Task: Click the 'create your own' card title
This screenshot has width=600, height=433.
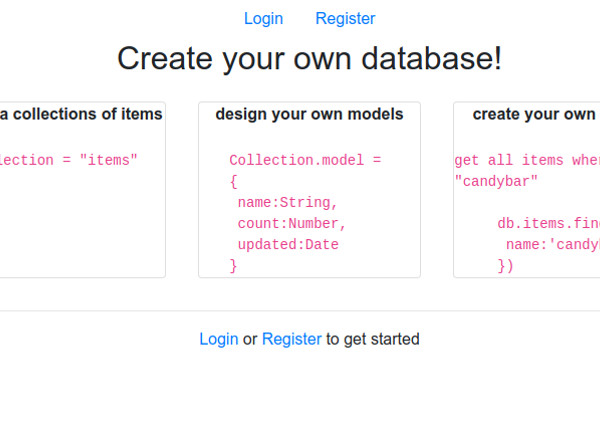Action: pos(536,114)
